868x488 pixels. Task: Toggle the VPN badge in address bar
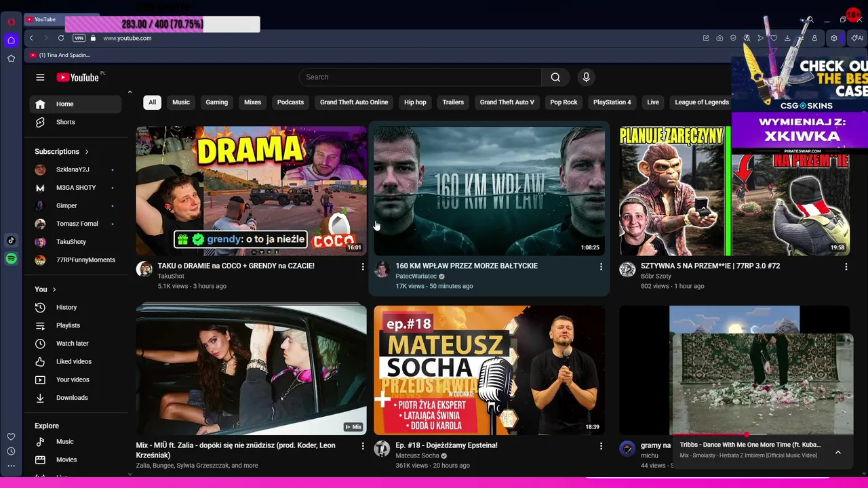pyautogui.click(x=79, y=38)
